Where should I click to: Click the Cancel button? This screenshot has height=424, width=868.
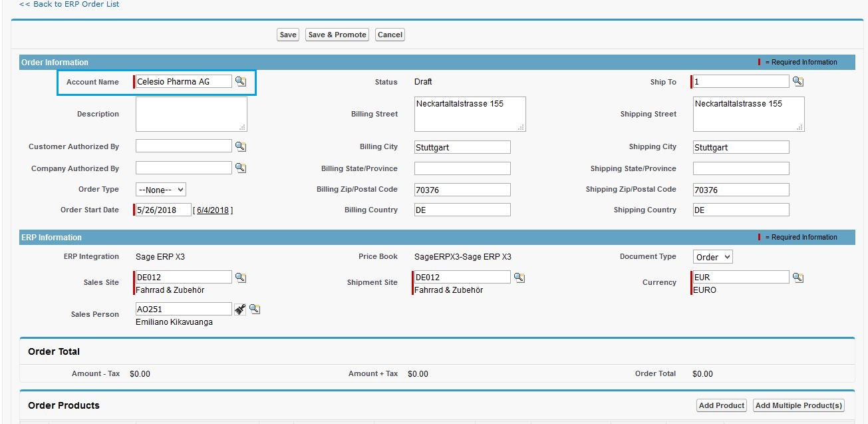(x=390, y=35)
